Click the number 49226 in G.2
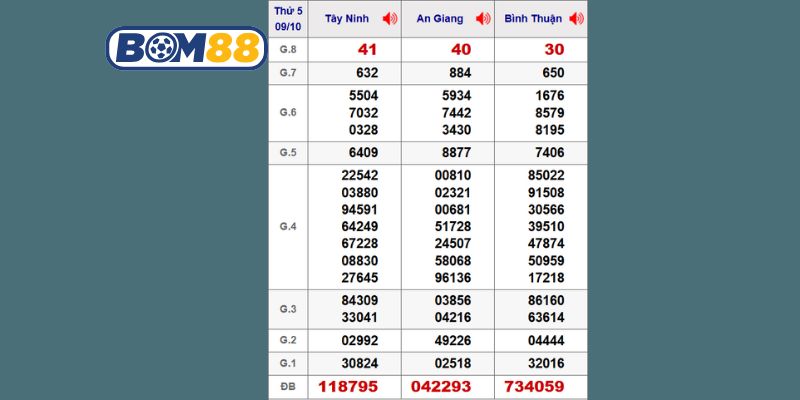The image size is (800, 400). click(x=453, y=340)
